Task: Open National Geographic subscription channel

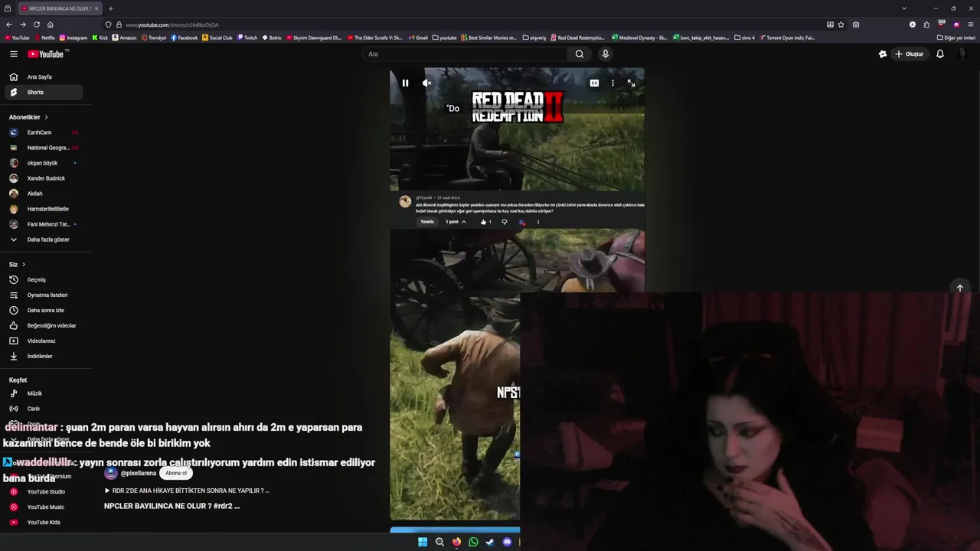Action: 43,148
